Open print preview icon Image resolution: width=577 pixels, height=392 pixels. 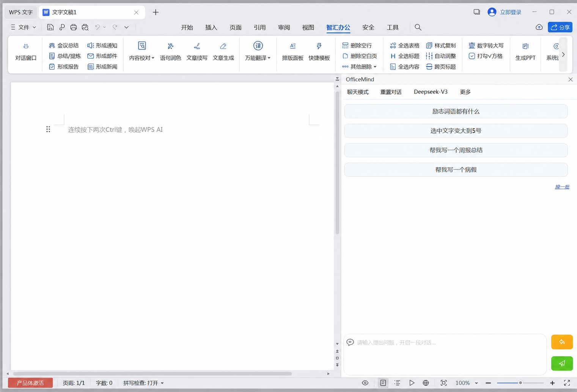85,27
